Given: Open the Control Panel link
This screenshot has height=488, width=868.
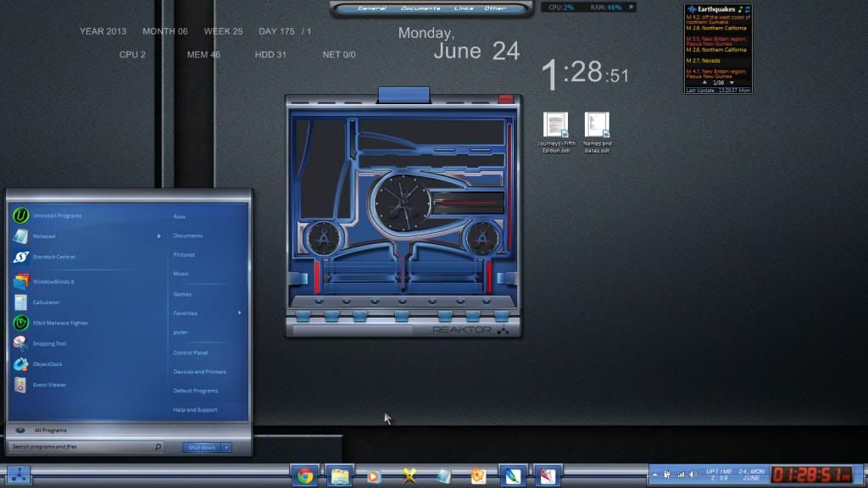Looking at the screenshot, I should [191, 352].
